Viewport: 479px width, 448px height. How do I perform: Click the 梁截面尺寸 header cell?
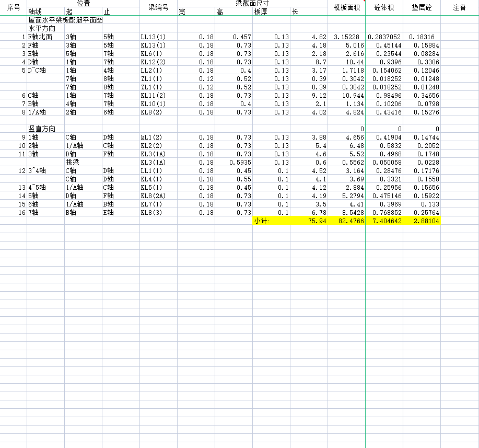(x=252, y=4)
